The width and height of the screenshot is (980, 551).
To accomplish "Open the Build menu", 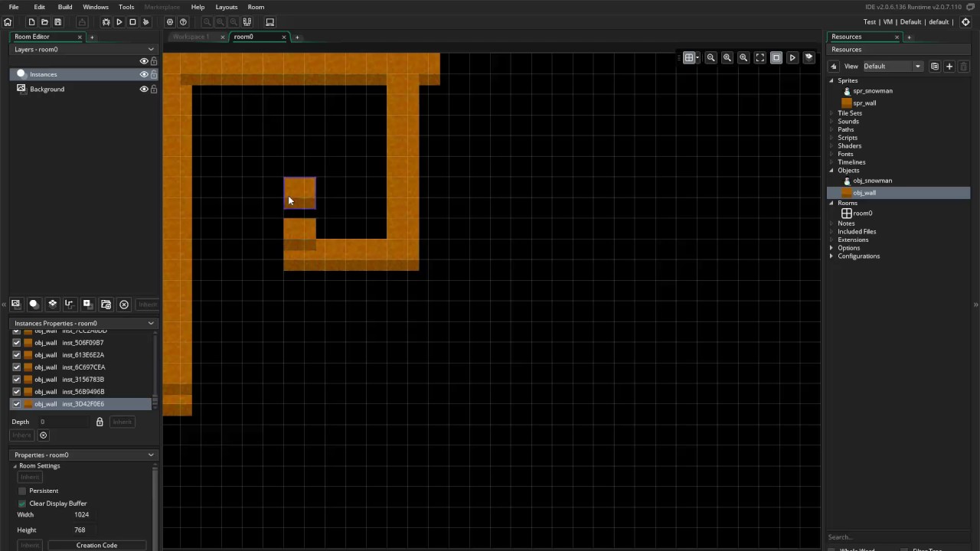I will click(65, 7).
